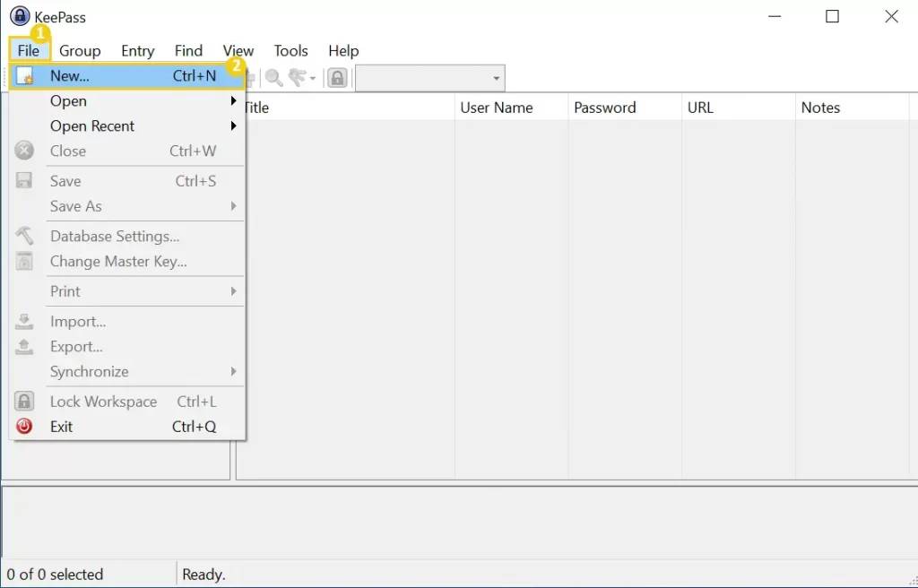Click the "Ready." status bar text
This screenshot has height=588, width=918.
coord(204,575)
